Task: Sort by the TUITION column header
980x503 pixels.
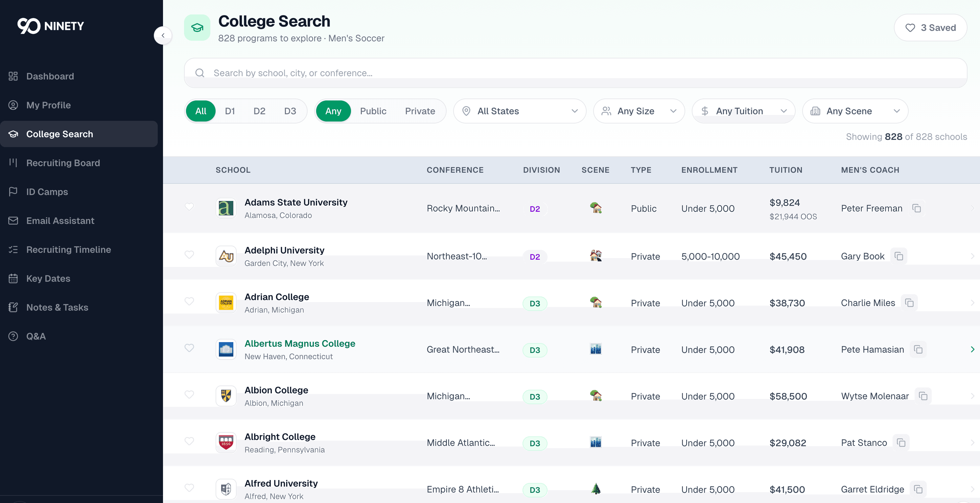Action: point(785,170)
